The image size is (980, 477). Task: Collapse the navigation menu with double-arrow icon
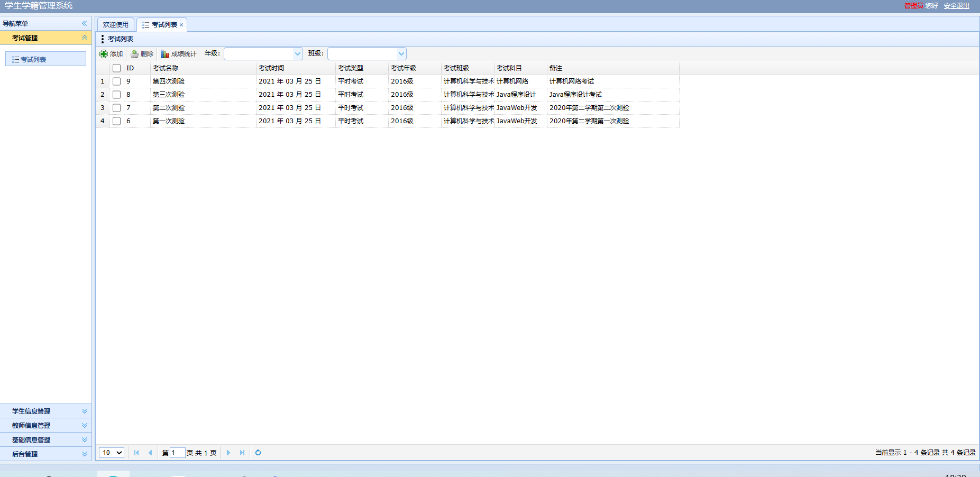pyautogui.click(x=84, y=23)
